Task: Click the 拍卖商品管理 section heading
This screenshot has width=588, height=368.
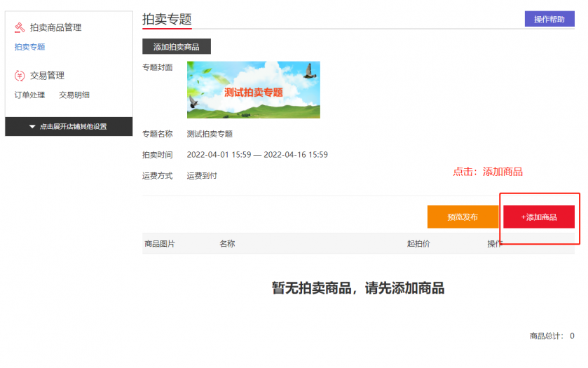Action: tap(55, 27)
